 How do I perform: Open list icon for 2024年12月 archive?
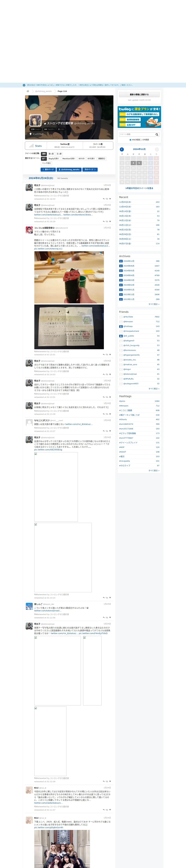click(x=121, y=261)
